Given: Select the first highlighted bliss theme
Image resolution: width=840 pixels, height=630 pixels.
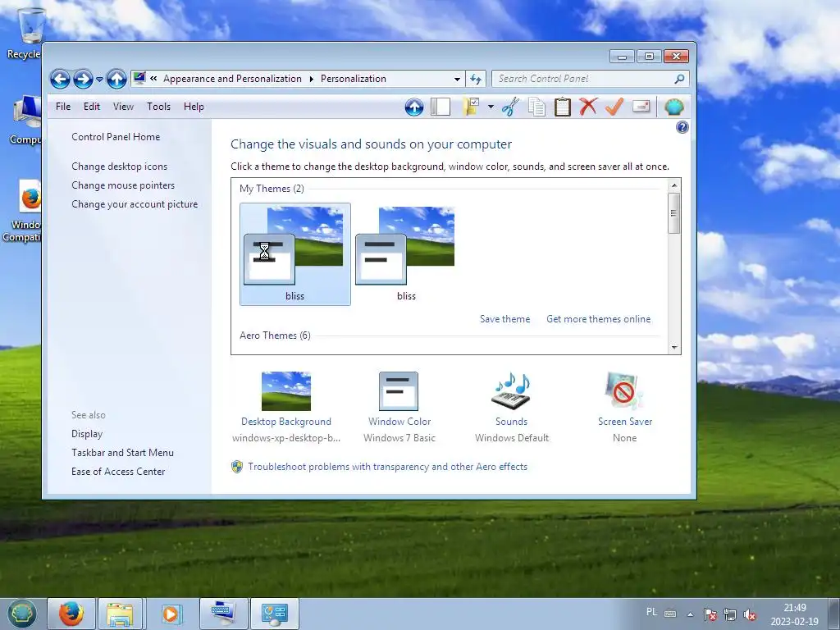Looking at the screenshot, I should coord(295,254).
